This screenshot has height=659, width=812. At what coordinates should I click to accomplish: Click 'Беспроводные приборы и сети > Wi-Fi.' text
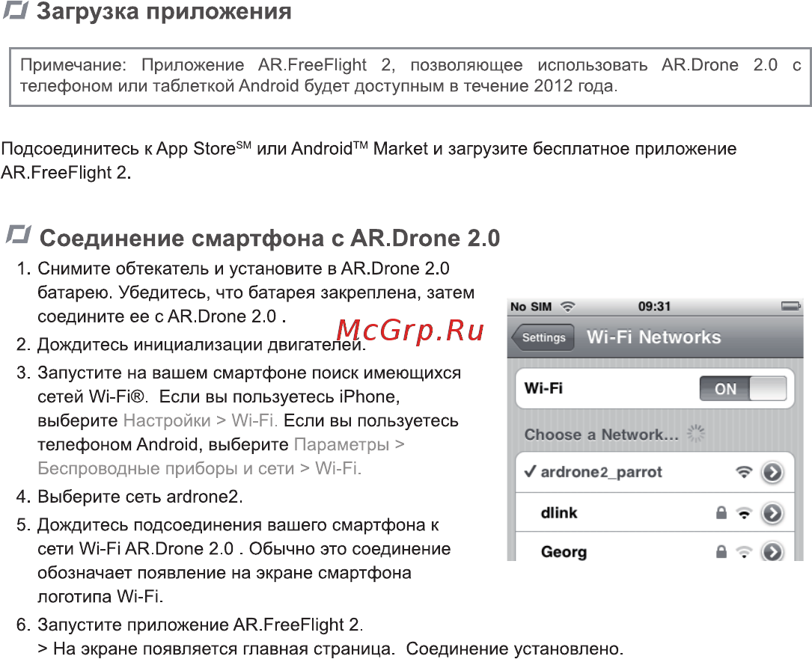click(x=199, y=468)
